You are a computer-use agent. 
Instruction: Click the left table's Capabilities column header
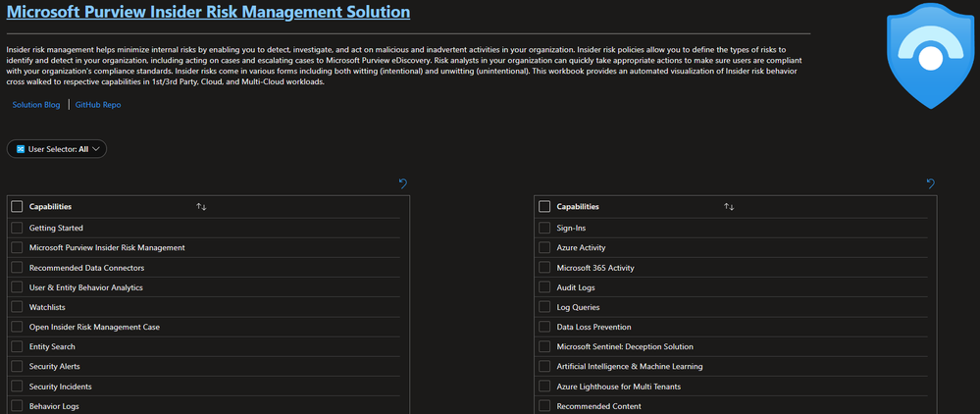pyautogui.click(x=50, y=206)
